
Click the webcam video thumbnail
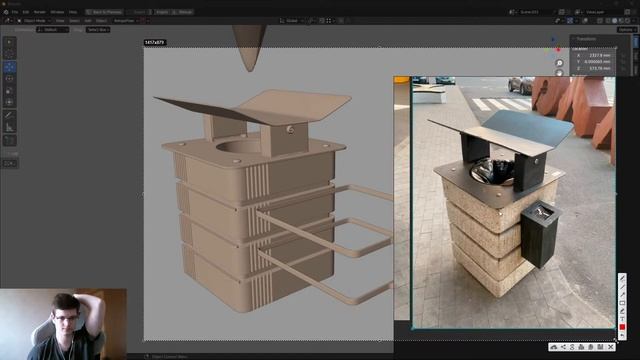[63, 324]
